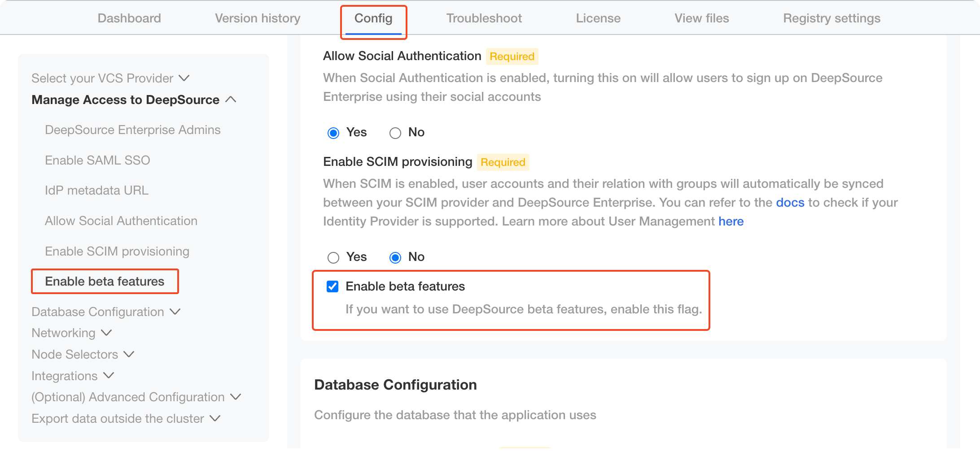
Task: Select No for Enable SCIM provisioning
Action: pyautogui.click(x=395, y=258)
